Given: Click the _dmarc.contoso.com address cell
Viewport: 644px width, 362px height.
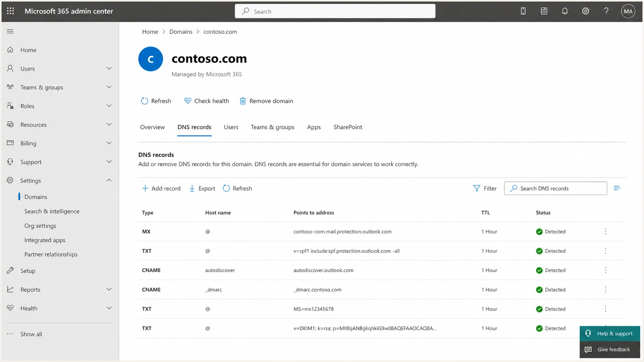Looking at the screenshot, I should [317, 289].
